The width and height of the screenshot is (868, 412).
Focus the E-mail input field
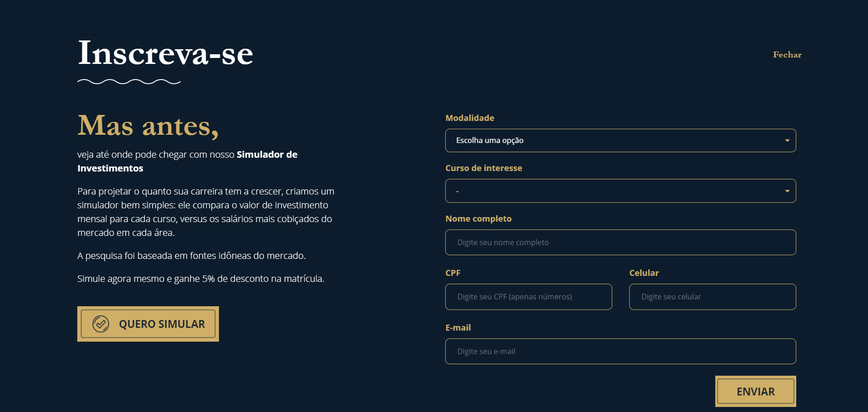[620, 351]
